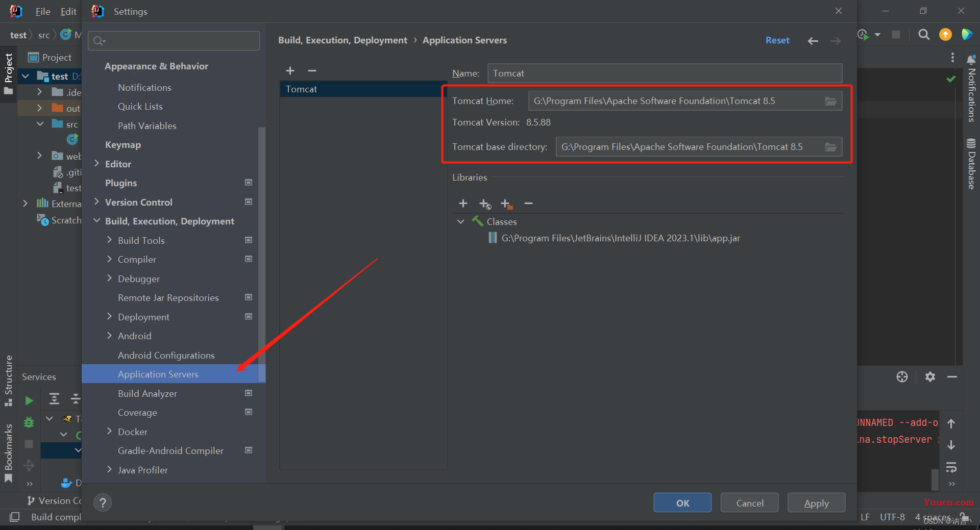Toggle soft-wrap in console output
This screenshot has height=530, width=980.
click(x=951, y=467)
